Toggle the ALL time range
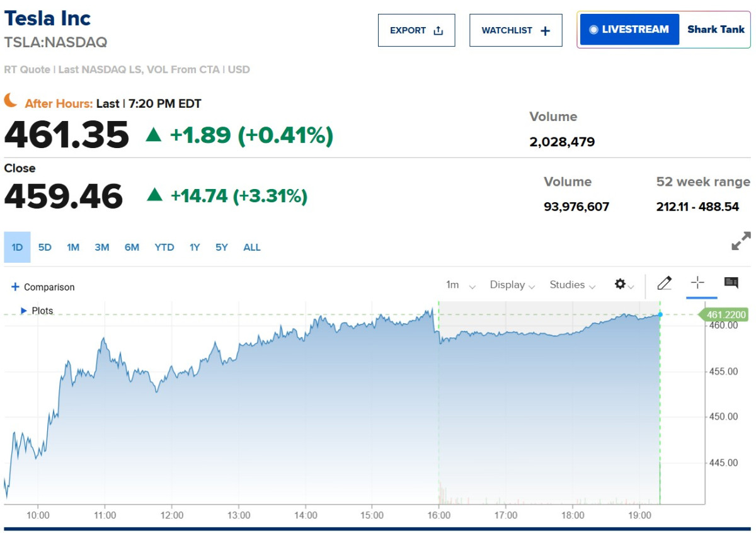Viewport: 756px width, 533px height. (x=252, y=247)
